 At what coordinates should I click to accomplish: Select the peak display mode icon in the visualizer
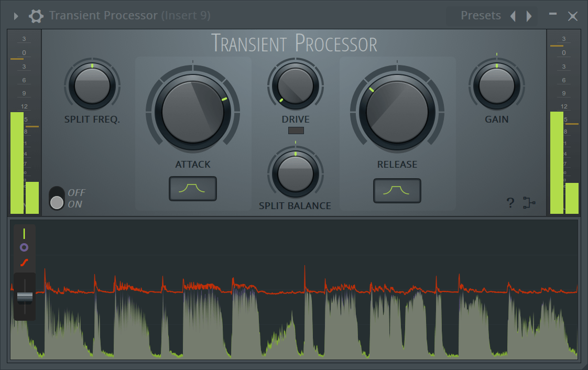[24, 233]
